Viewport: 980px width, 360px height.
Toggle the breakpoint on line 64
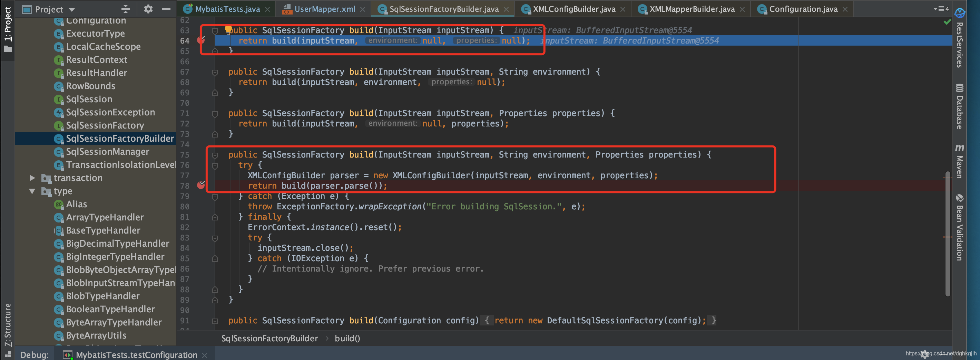(x=201, y=40)
